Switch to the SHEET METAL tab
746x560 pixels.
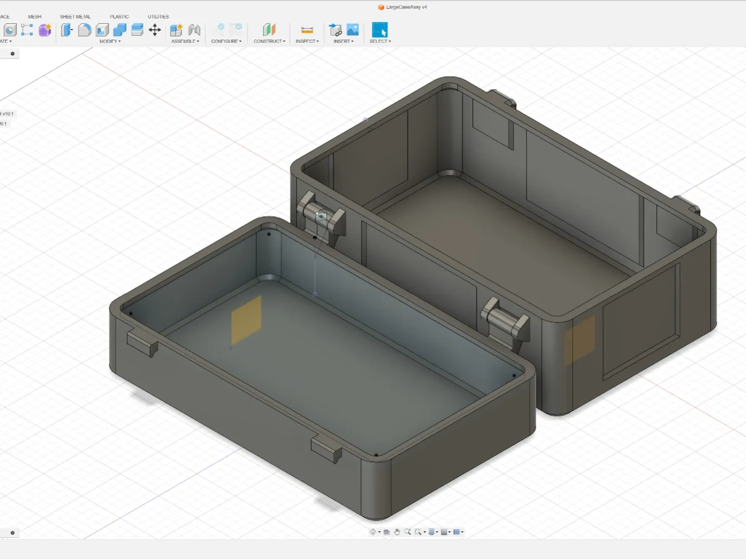coord(75,16)
